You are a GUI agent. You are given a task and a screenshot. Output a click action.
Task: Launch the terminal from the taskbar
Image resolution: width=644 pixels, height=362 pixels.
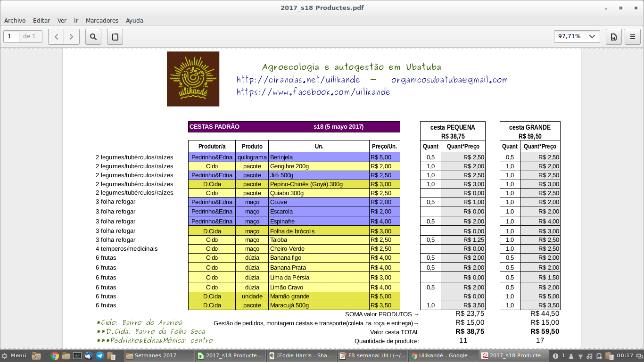coord(77,356)
